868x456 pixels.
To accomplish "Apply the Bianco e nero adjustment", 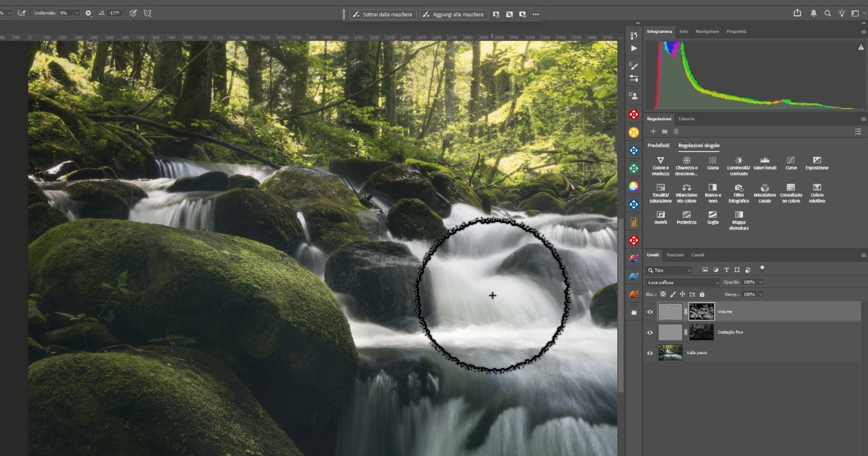I will coord(712,187).
